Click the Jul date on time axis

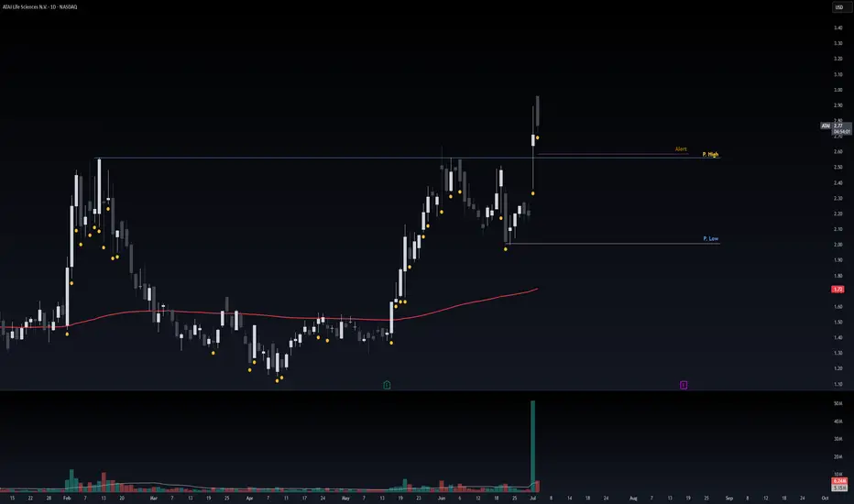533,498
